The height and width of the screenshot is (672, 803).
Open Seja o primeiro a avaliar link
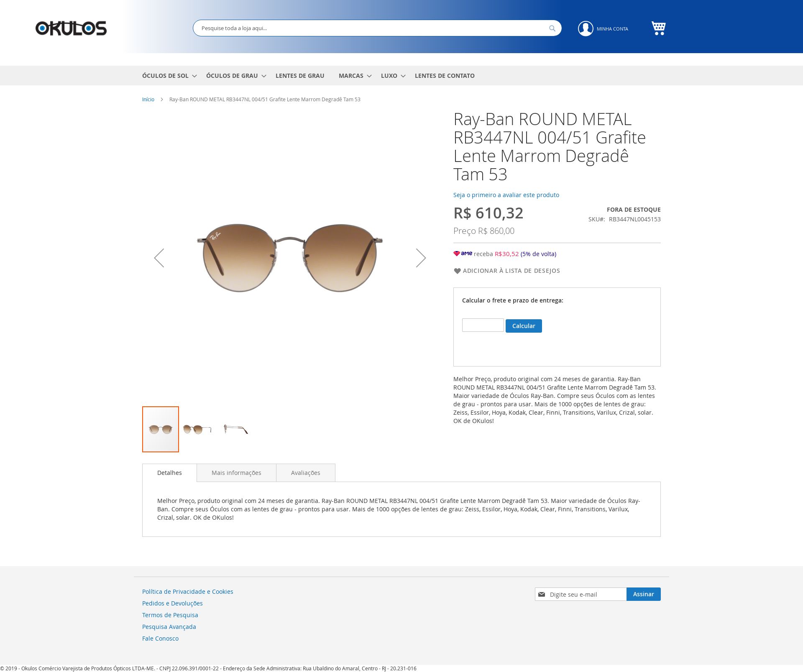click(x=506, y=195)
